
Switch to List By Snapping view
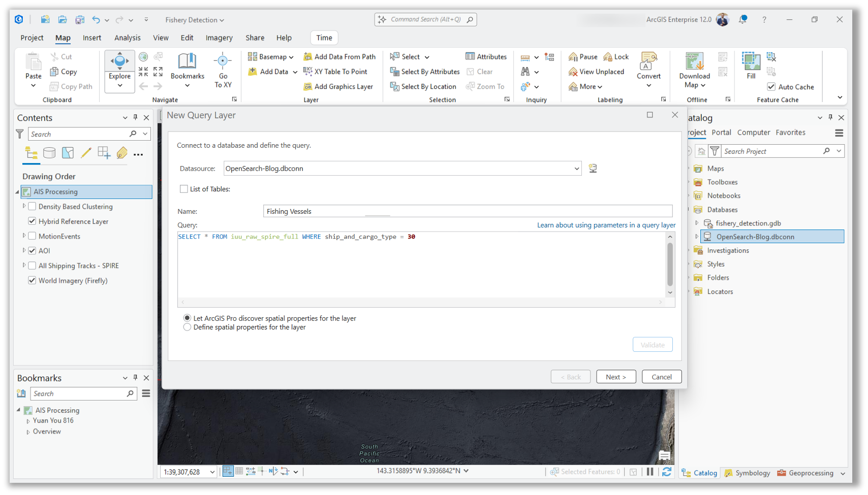coord(104,153)
